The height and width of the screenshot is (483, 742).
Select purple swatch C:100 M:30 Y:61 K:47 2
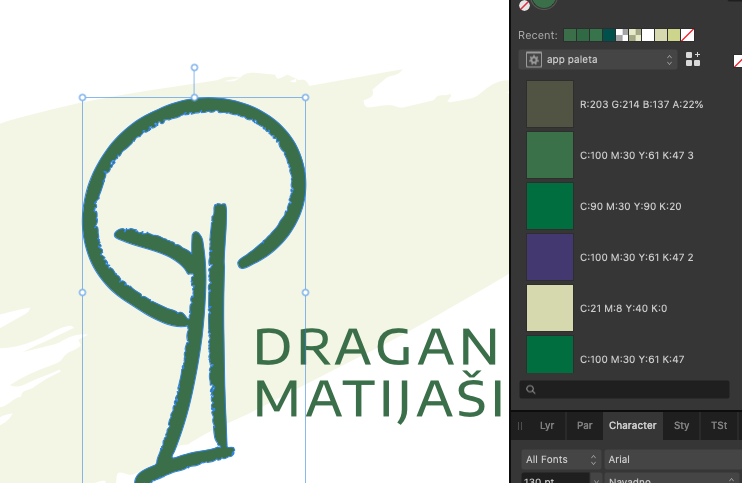(549, 257)
